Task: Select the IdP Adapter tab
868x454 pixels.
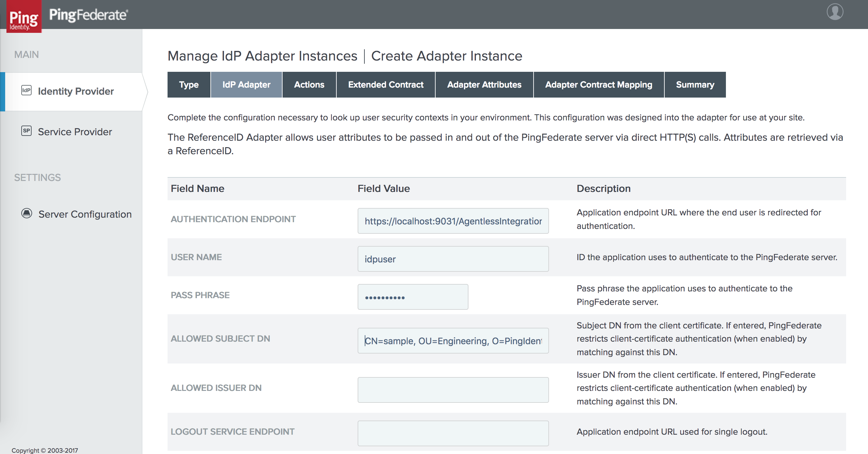Action: pyautogui.click(x=246, y=85)
